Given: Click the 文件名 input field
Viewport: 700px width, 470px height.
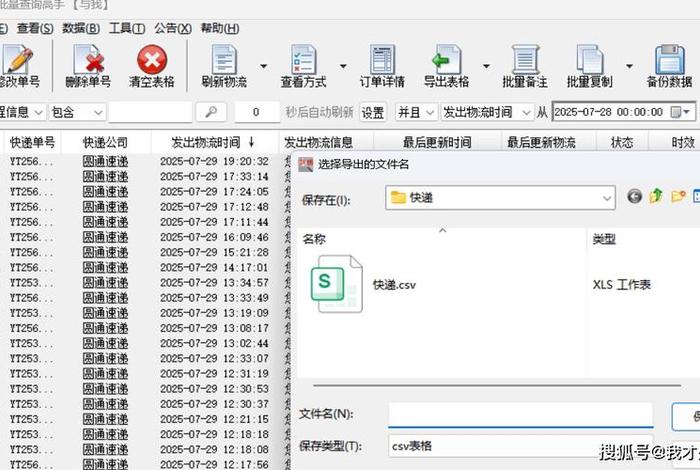Looking at the screenshot, I should [521, 415].
